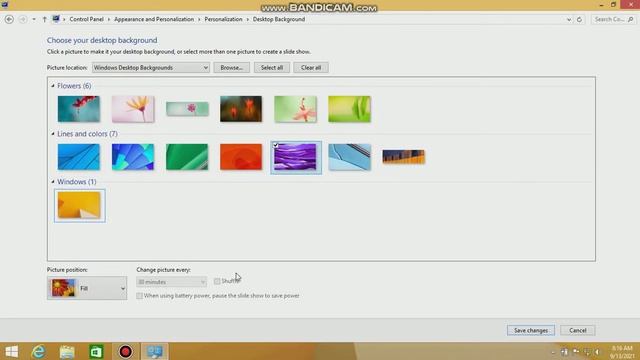Open File Explorer from taskbar
640x360 pixels.
[67, 351]
